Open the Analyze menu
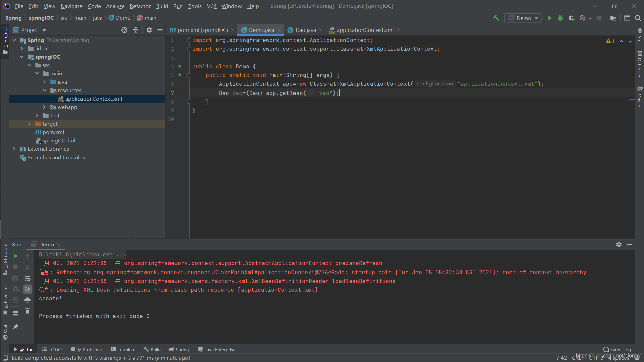Screen dimensions: 644x362 point(115,6)
